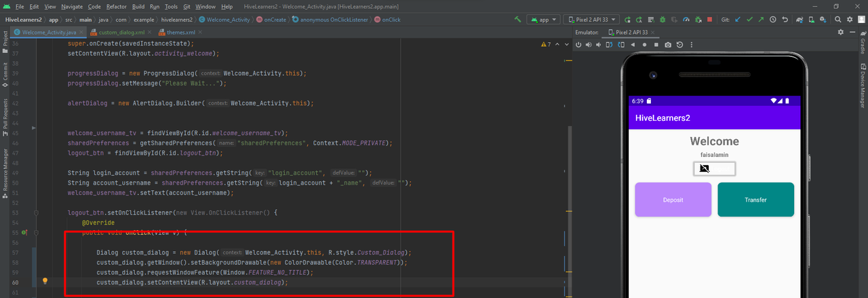Close the Pixel 2 API 33 emulator tab

[652, 32]
